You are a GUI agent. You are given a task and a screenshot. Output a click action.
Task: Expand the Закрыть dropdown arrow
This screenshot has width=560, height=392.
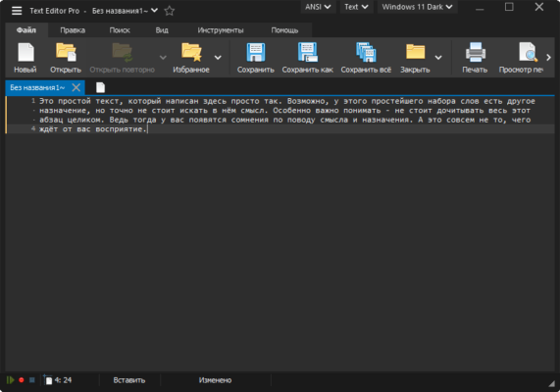[438, 58]
